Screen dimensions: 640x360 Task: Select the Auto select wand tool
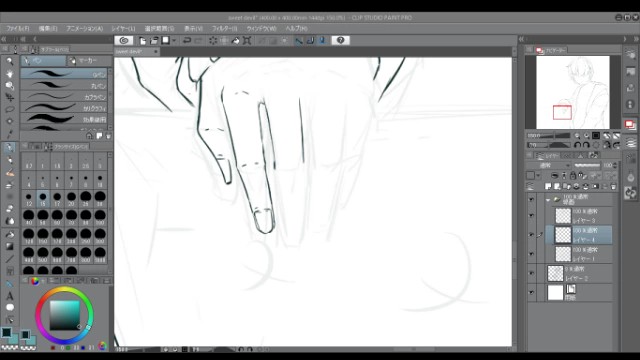coord(10,121)
